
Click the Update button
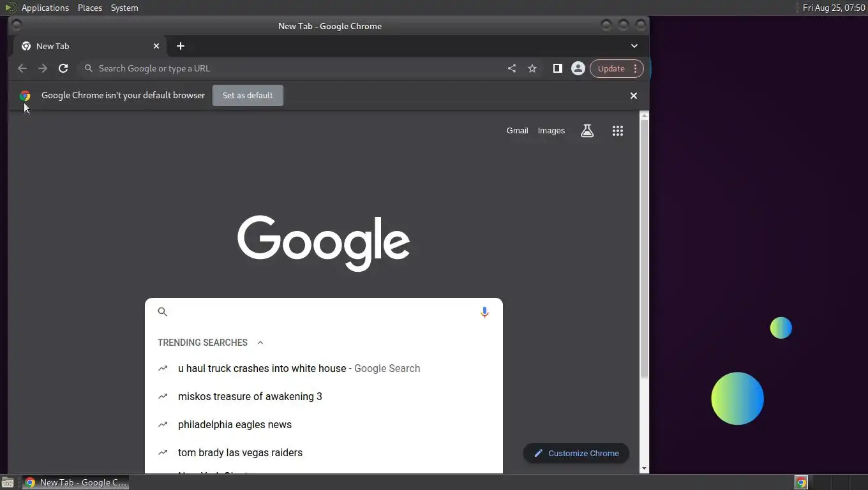[x=611, y=68]
